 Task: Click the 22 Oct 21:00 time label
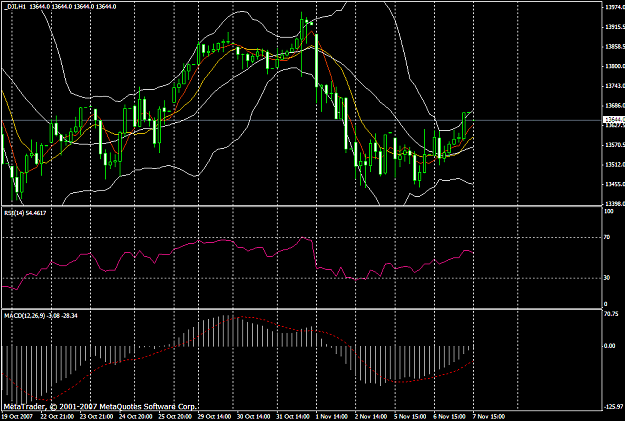coord(57,417)
